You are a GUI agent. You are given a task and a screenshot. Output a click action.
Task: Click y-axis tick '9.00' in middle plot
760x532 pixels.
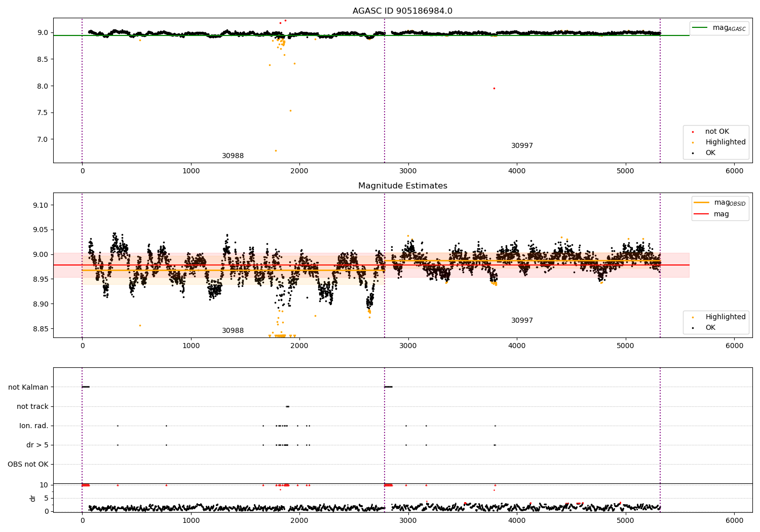(x=41, y=254)
